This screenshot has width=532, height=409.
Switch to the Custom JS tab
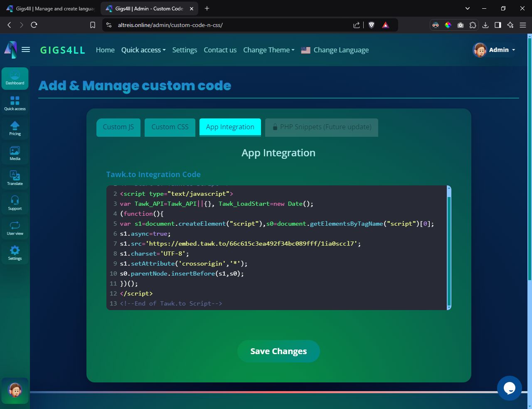coord(118,127)
